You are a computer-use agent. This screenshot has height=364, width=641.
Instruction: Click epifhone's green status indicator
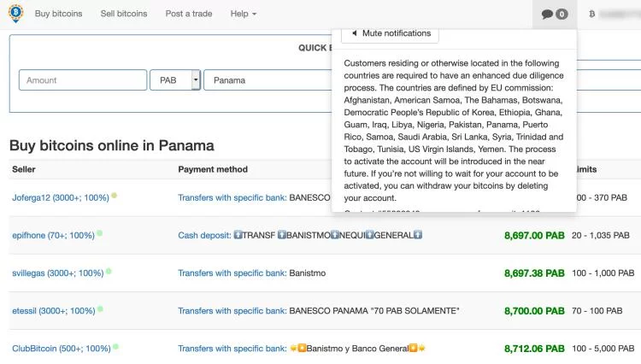coord(99,233)
